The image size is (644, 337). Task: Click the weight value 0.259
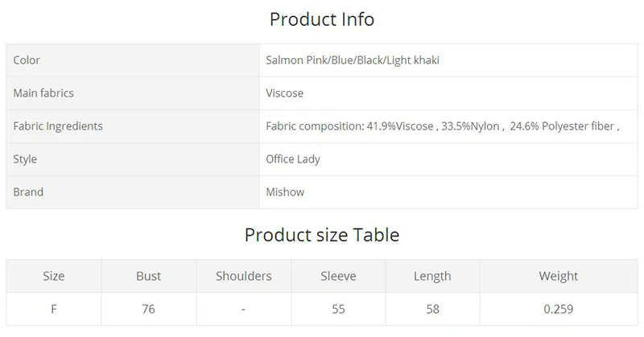click(559, 309)
